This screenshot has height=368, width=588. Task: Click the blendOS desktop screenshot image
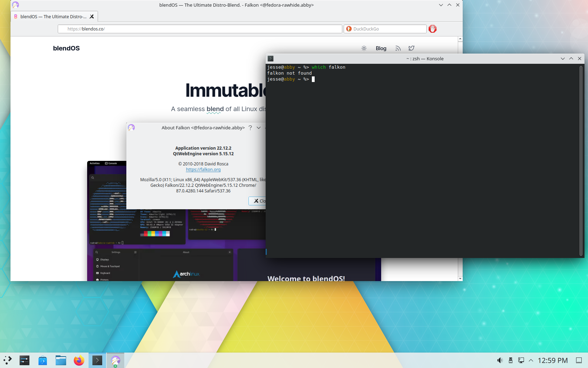pyautogui.click(x=234, y=221)
